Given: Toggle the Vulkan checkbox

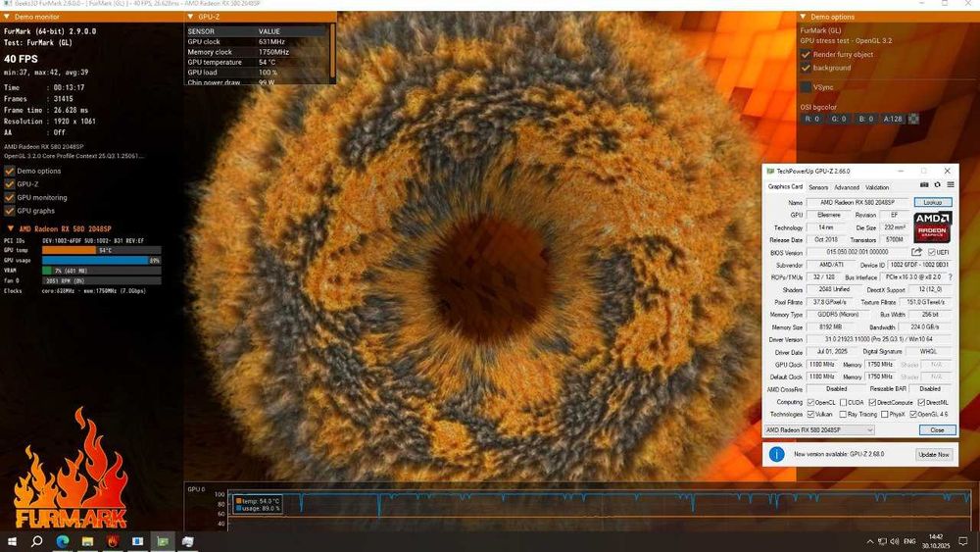Looking at the screenshot, I should point(810,415).
